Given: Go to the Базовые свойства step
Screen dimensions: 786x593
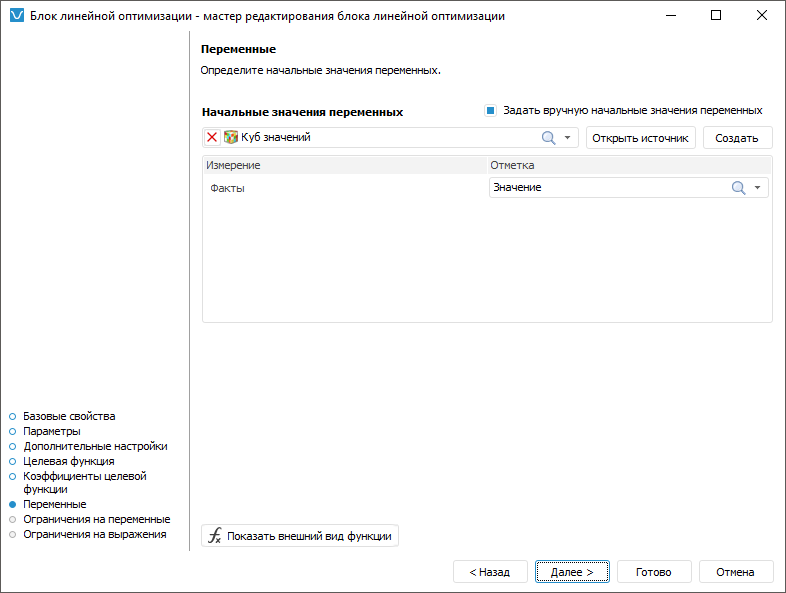Looking at the screenshot, I should pyautogui.click(x=69, y=416).
